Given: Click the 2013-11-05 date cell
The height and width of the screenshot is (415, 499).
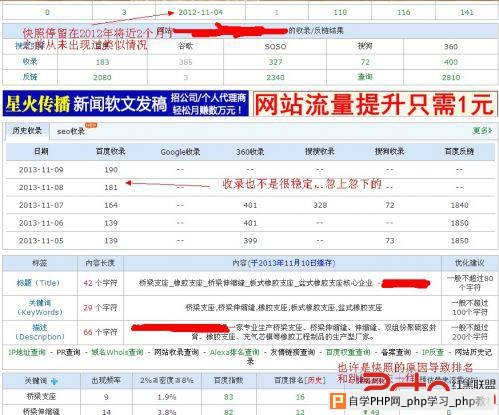Looking at the screenshot, I should 41,240.
